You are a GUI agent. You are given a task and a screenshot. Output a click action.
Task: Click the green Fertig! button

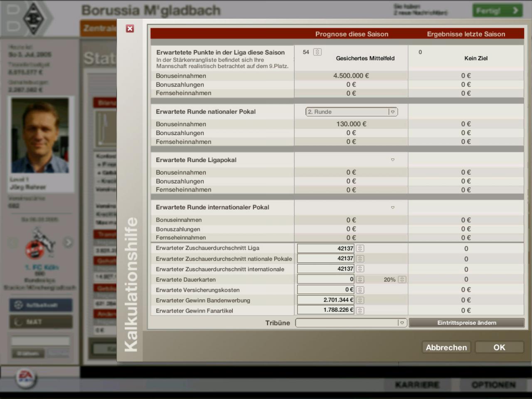tap(497, 10)
